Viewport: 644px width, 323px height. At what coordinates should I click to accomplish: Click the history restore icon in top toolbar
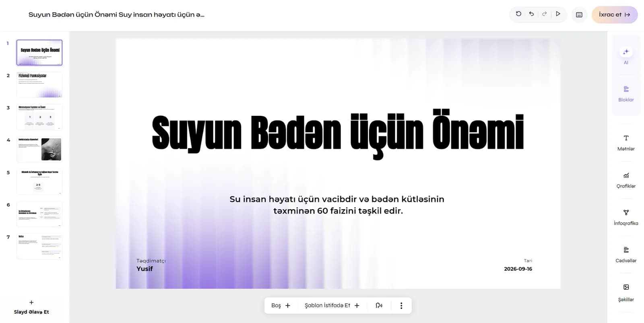[x=518, y=14]
